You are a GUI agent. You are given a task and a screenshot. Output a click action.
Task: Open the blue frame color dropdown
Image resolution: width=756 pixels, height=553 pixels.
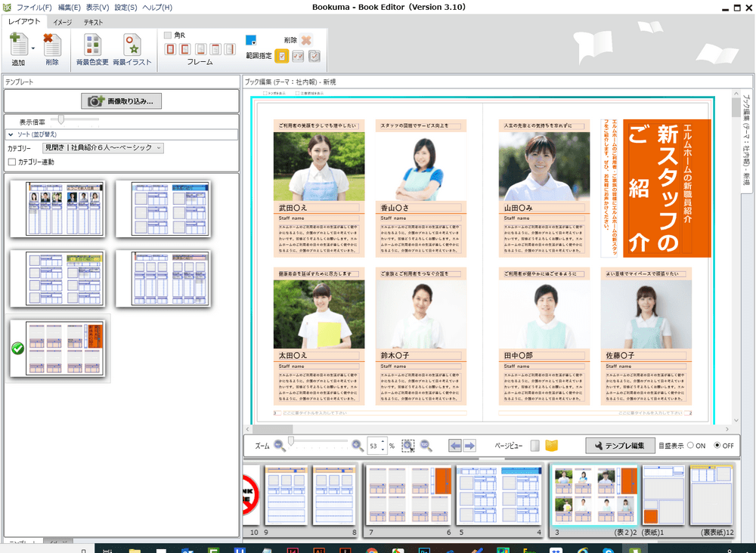(252, 40)
